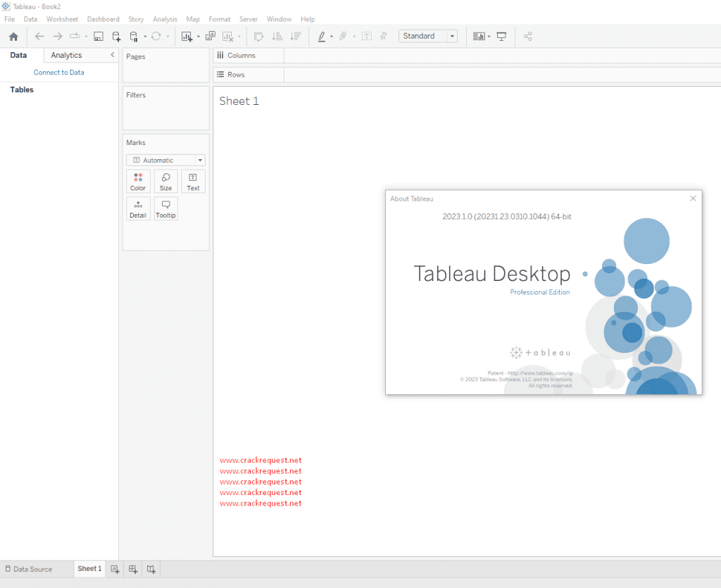The image size is (721, 588).
Task: Pause auto updates via toolbar
Action: point(134,36)
